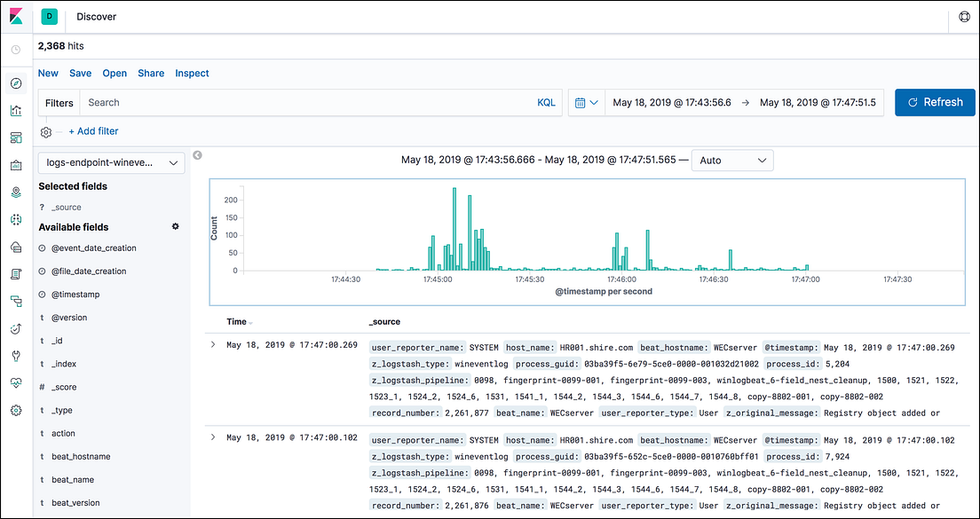Select the Dashboard icon in left navigation
Viewport: 980px width, 519px height.
coord(15,138)
